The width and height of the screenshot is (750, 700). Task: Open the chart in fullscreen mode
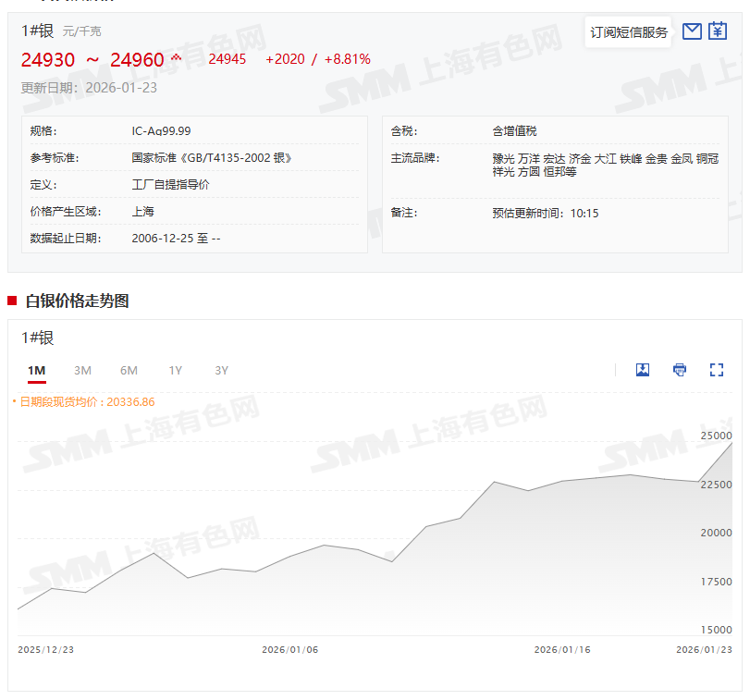pyautogui.click(x=716, y=370)
